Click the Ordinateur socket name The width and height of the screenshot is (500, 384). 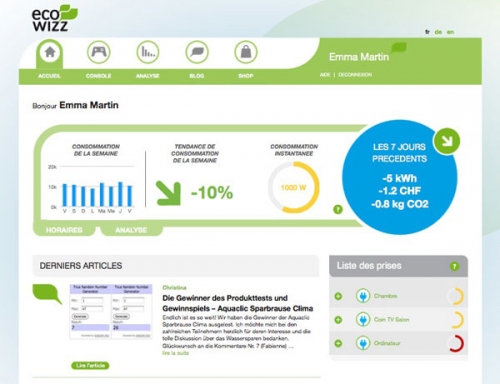click(x=387, y=343)
